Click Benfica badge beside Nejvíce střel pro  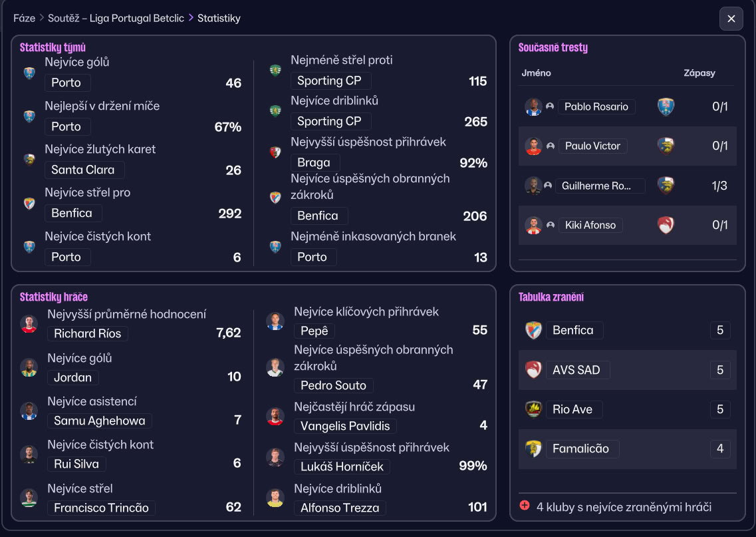(29, 203)
